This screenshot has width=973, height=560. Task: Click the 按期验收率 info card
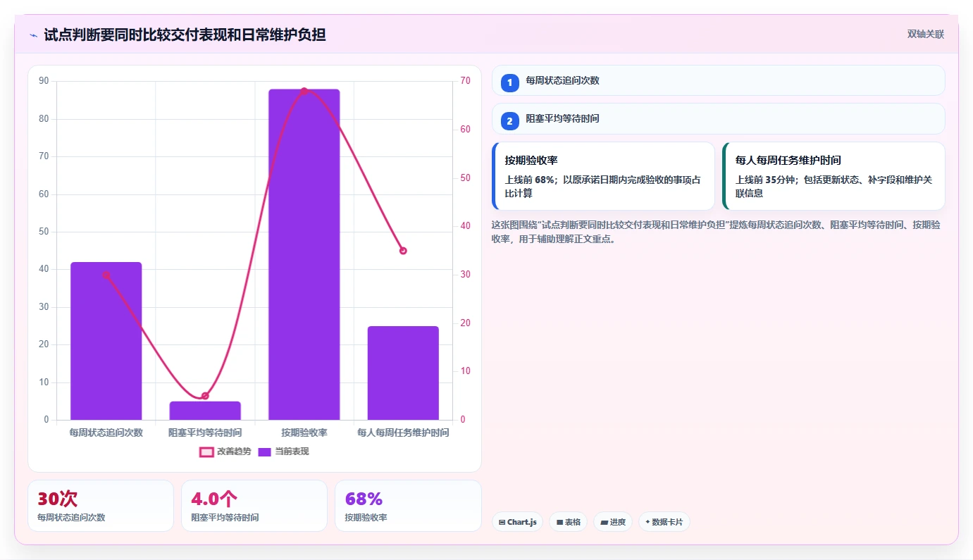(603, 176)
